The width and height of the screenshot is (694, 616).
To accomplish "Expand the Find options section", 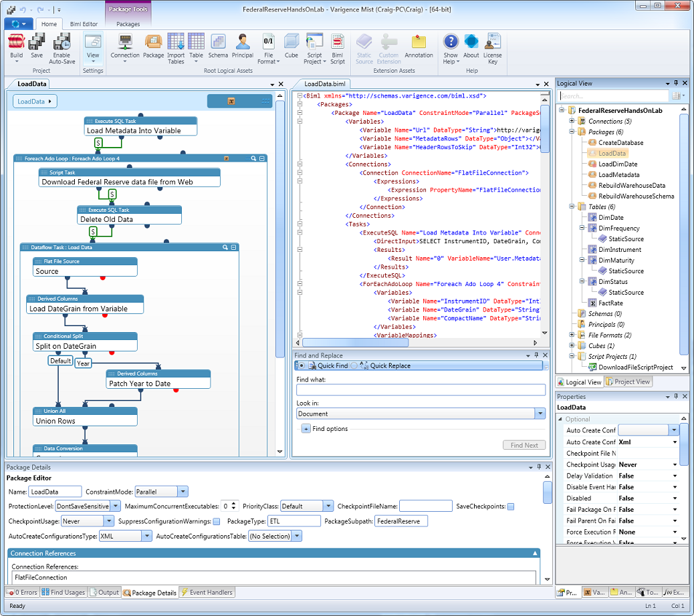I will 306,428.
